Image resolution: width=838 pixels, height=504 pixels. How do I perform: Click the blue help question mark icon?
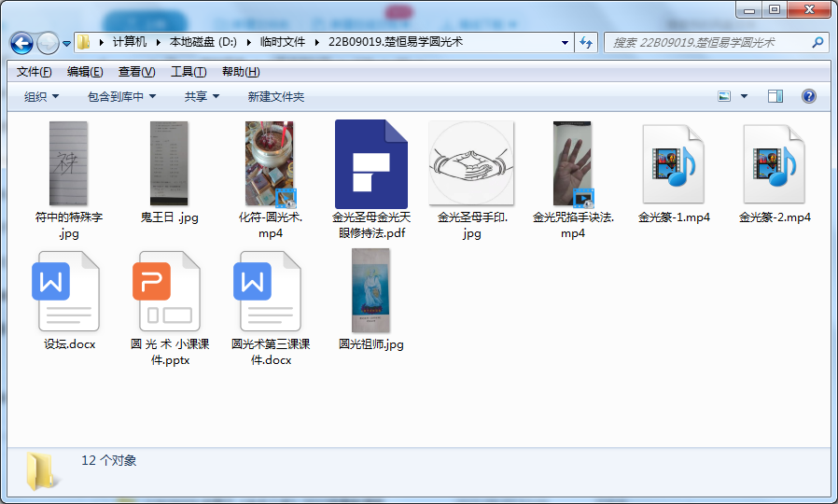click(809, 96)
